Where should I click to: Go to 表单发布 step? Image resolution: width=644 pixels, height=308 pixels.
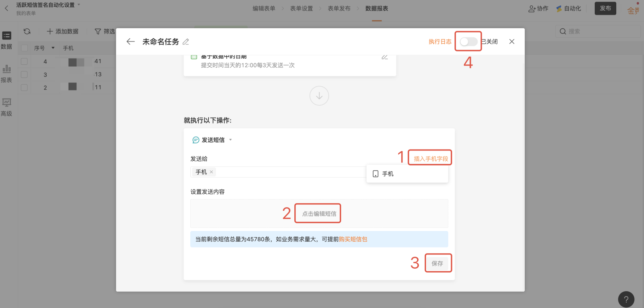(x=339, y=9)
